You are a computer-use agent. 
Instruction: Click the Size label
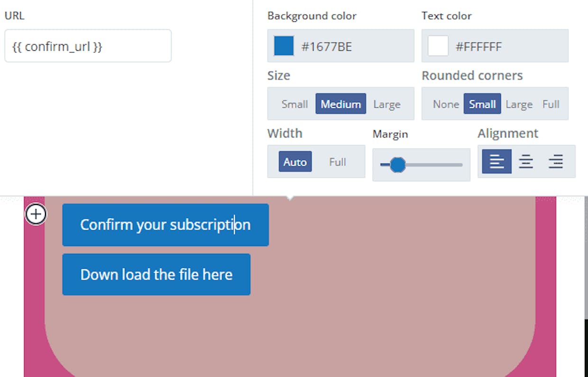pos(279,75)
